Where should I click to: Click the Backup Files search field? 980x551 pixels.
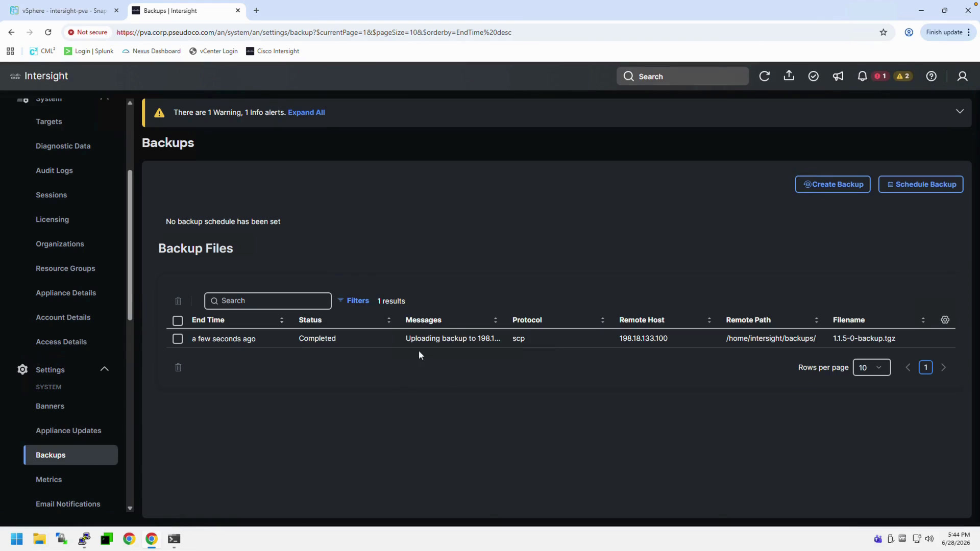(267, 301)
